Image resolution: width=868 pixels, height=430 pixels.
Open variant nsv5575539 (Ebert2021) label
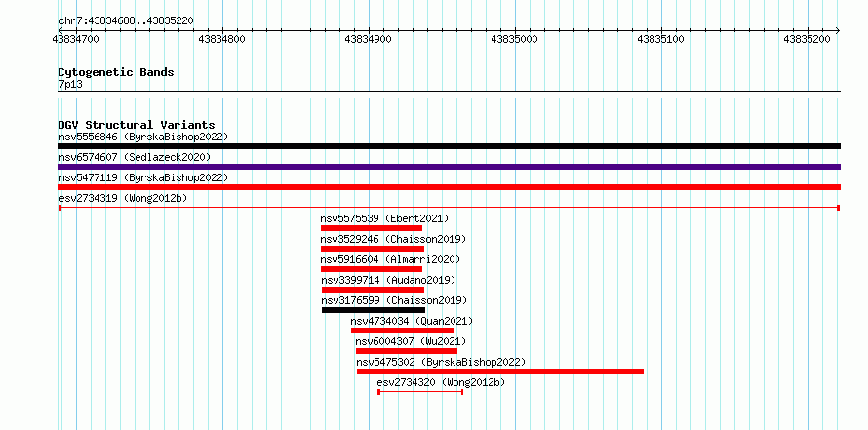[x=384, y=218]
